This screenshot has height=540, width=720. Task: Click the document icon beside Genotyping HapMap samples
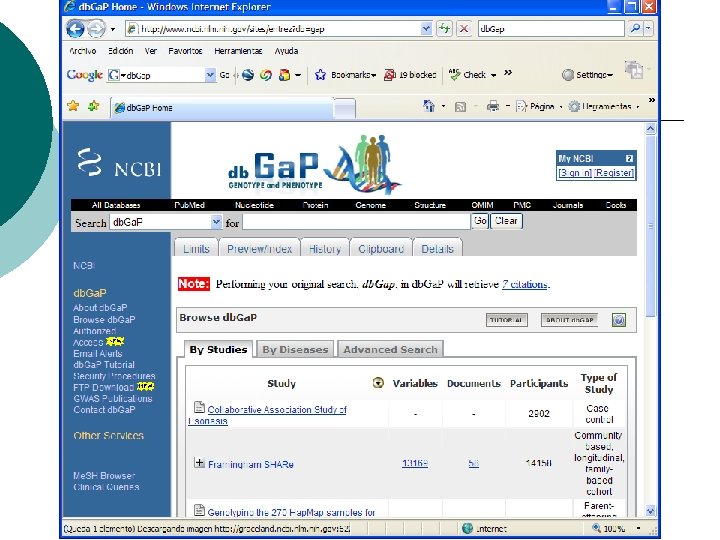coord(199,510)
